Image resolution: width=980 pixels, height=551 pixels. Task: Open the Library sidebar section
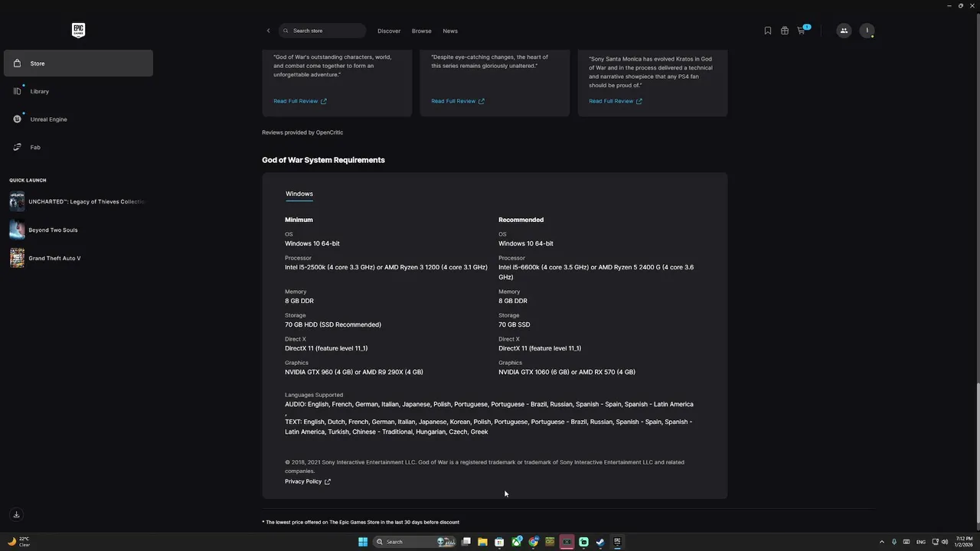[x=78, y=91]
